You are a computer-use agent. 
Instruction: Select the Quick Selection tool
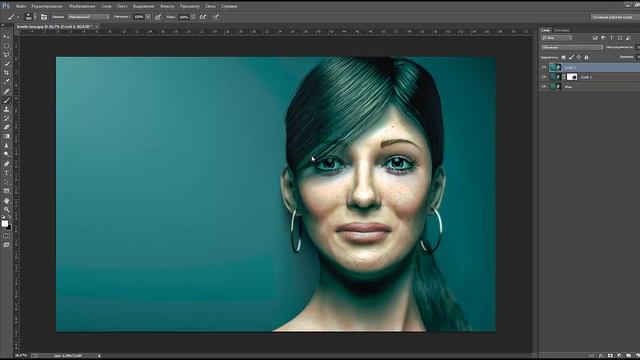(6, 64)
